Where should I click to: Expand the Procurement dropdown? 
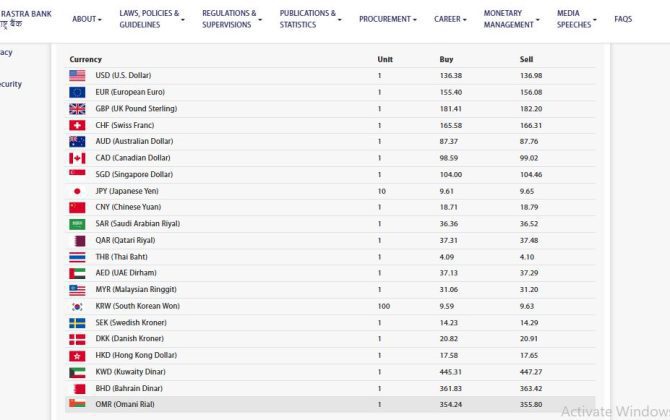click(388, 19)
